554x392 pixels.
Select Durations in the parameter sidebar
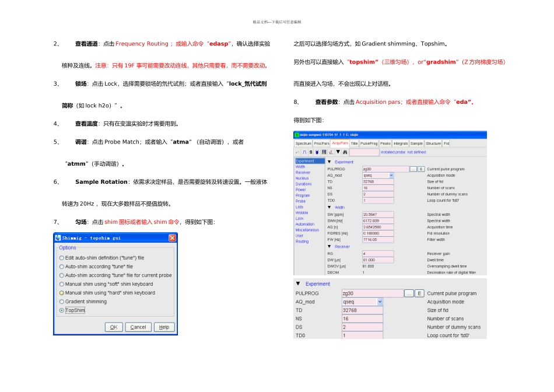coord(303,184)
